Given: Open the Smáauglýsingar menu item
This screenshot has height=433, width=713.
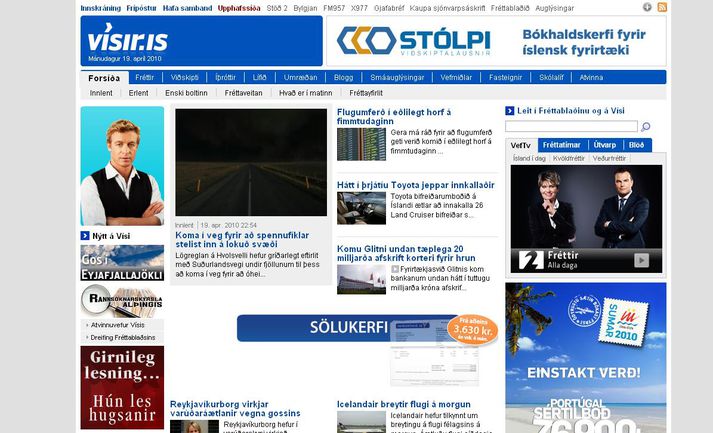Looking at the screenshot, I should 397,78.
